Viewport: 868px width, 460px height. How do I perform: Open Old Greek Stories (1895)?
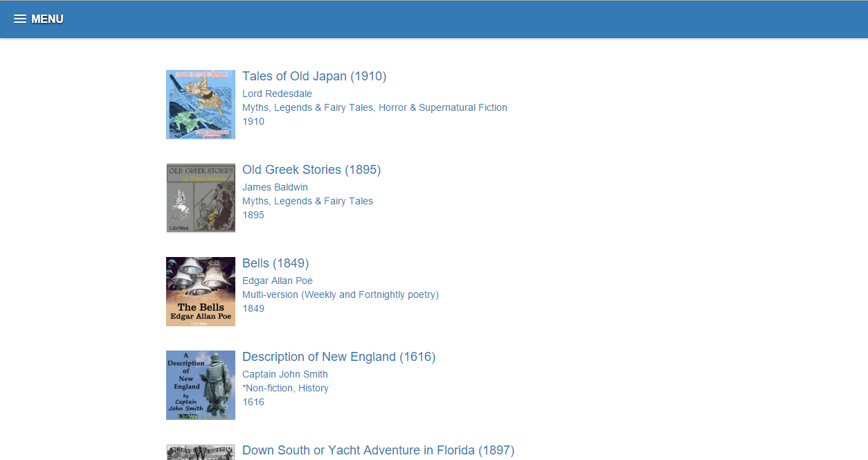(311, 170)
